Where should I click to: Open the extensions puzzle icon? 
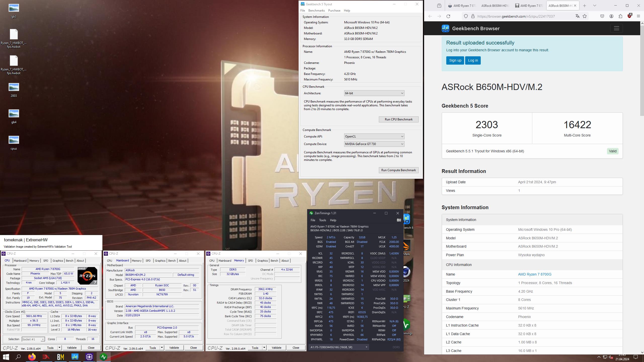[x=620, y=16]
